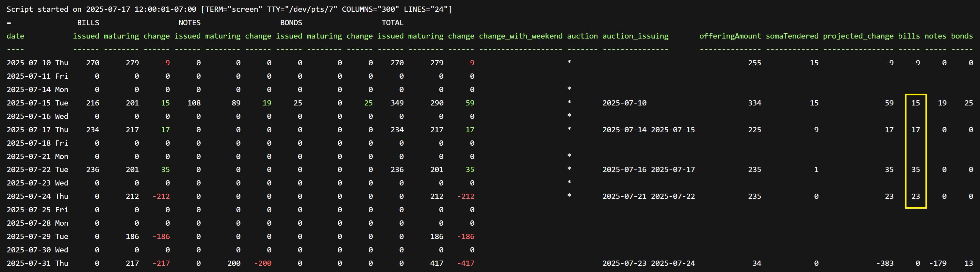This screenshot has width=980, height=272.
Task: Click the 'somaTendered' column header
Action: pyautogui.click(x=792, y=36)
